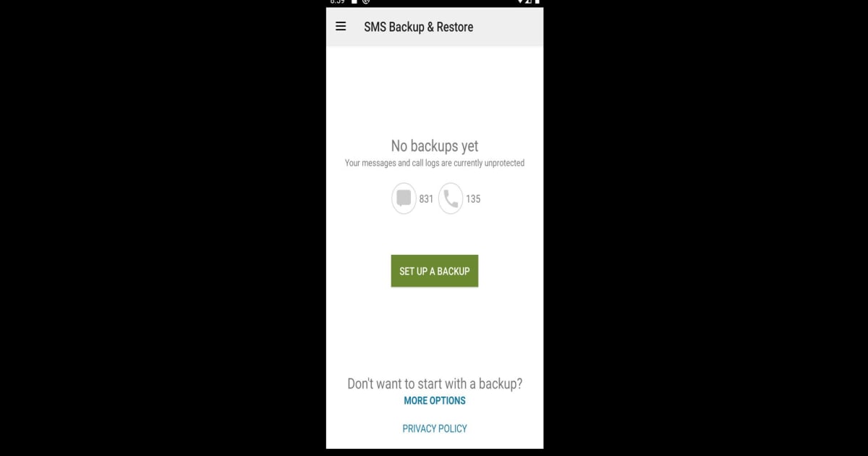Tap the clock time in status bar
The width and height of the screenshot is (868, 456).
pyautogui.click(x=337, y=2)
